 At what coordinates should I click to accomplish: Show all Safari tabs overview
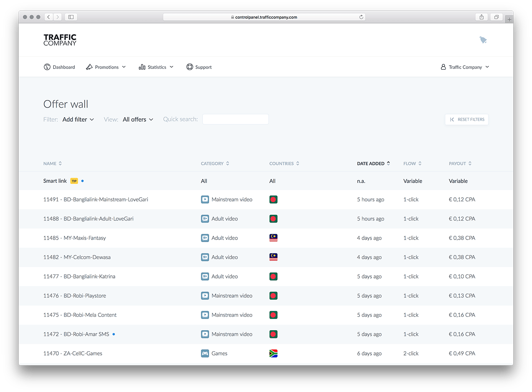point(496,17)
